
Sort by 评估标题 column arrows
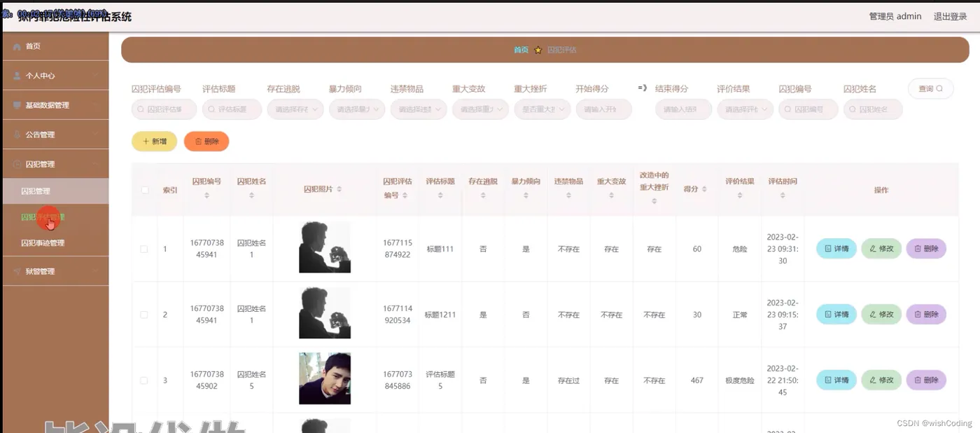point(440,195)
